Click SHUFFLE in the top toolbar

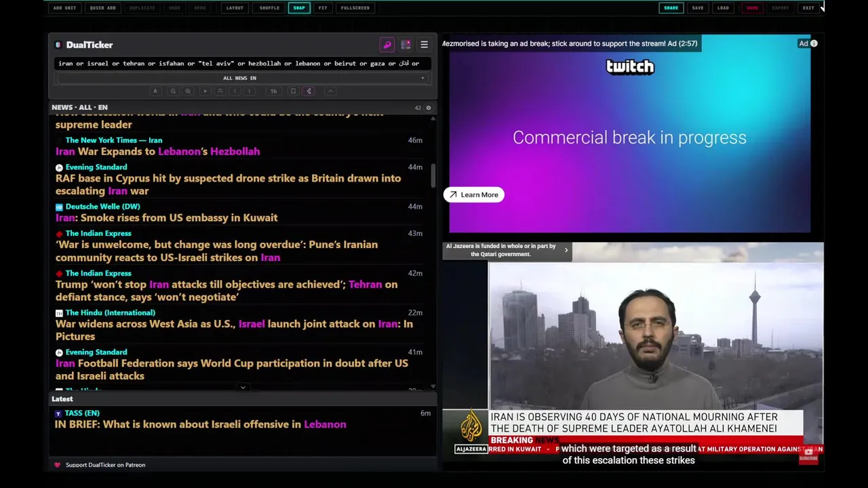click(x=269, y=8)
